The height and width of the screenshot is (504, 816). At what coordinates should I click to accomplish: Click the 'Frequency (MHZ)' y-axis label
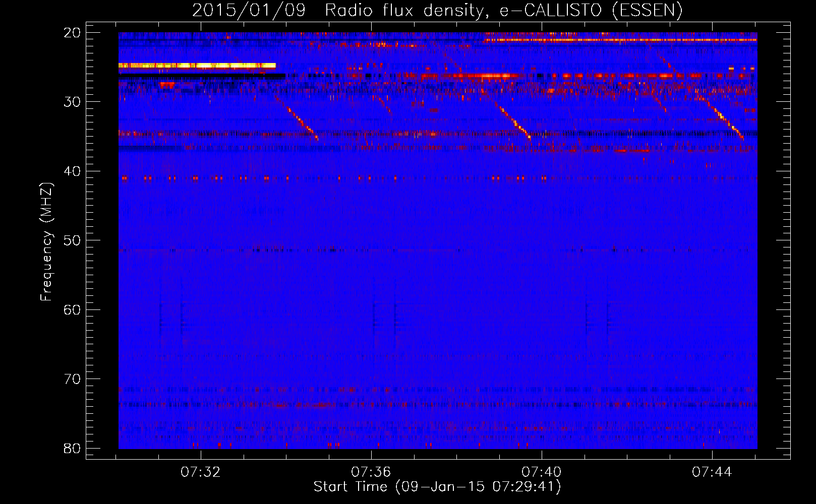[46, 241]
